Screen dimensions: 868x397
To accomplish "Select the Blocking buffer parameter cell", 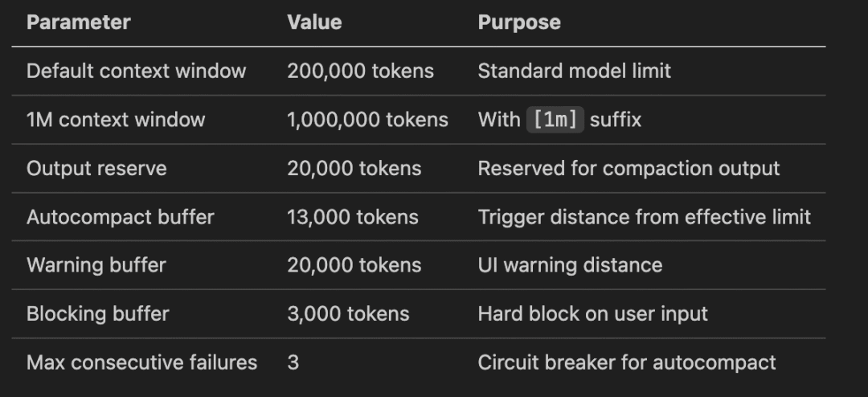I will coord(98,314).
